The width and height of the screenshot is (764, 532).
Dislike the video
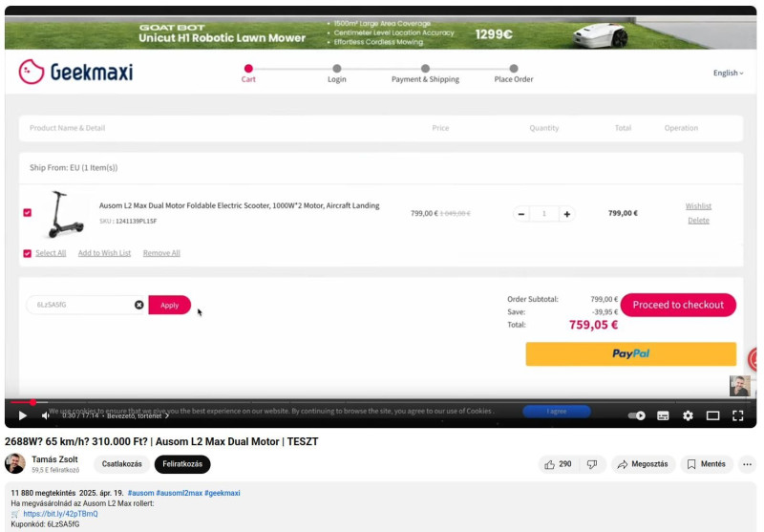(592, 464)
